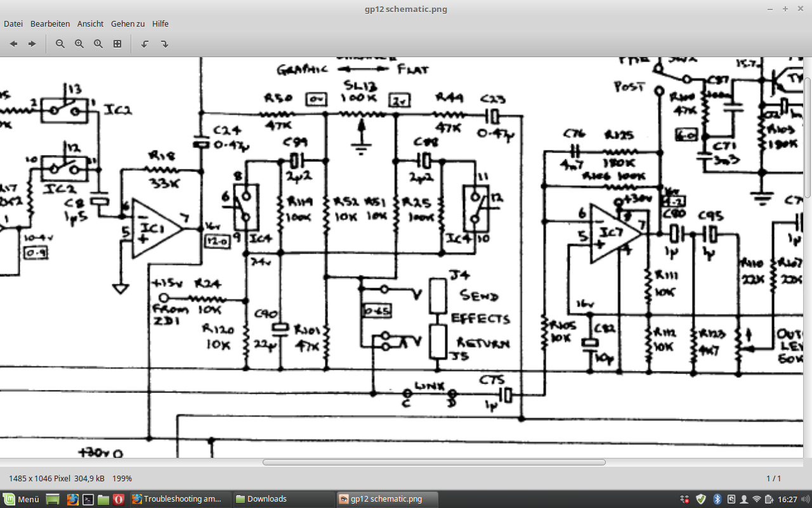
Task: Open the volume speaker tray icon
Action: click(x=805, y=499)
